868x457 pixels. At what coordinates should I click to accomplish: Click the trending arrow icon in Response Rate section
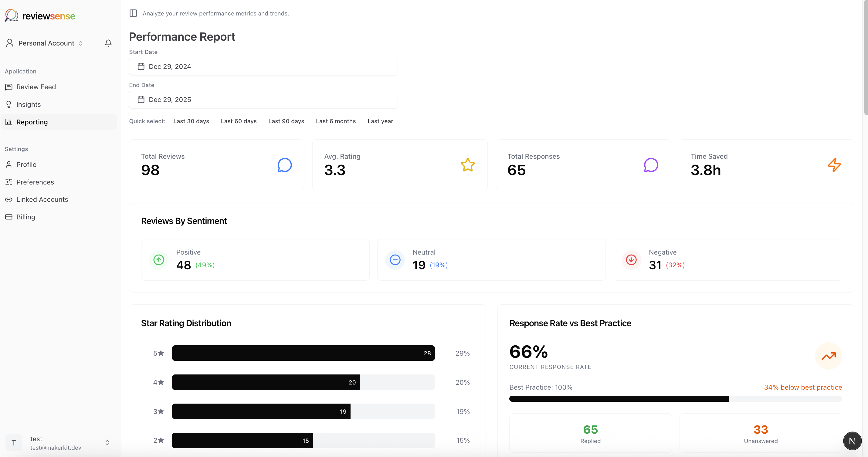point(829,356)
